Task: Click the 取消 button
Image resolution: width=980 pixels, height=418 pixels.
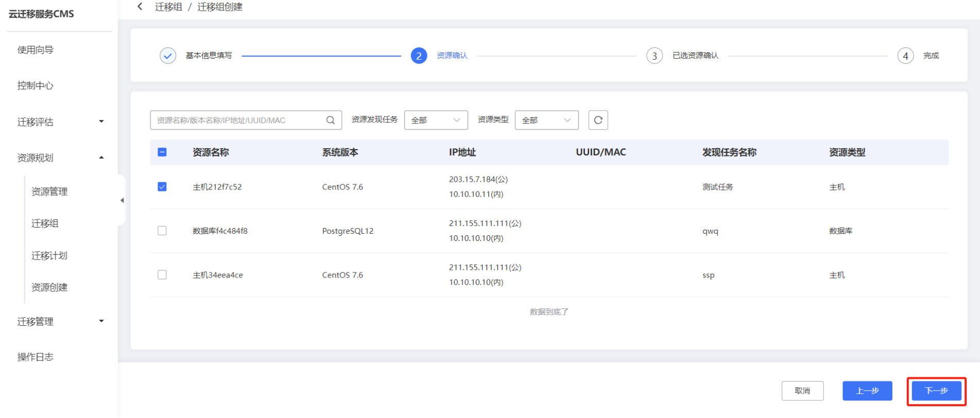Action: [x=802, y=391]
